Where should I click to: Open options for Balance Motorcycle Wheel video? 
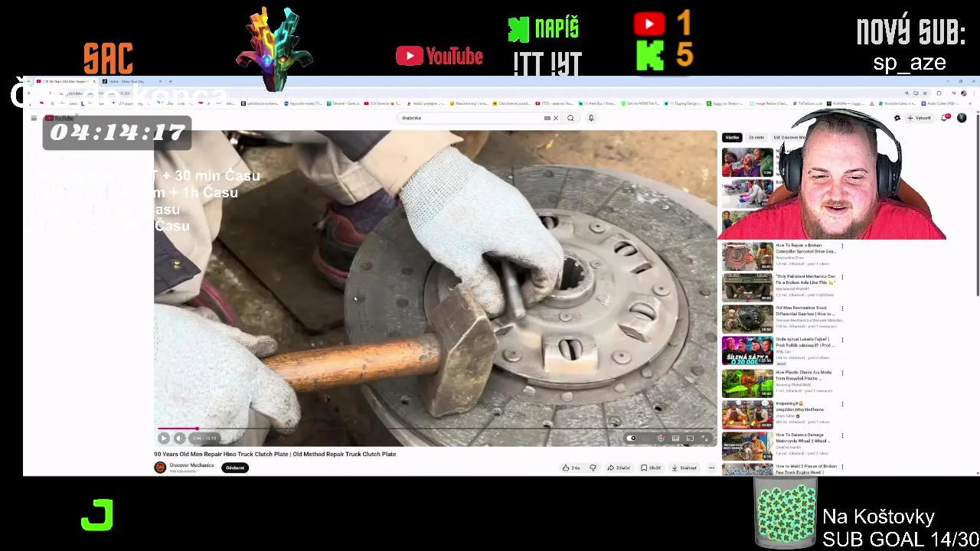[842, 435]
